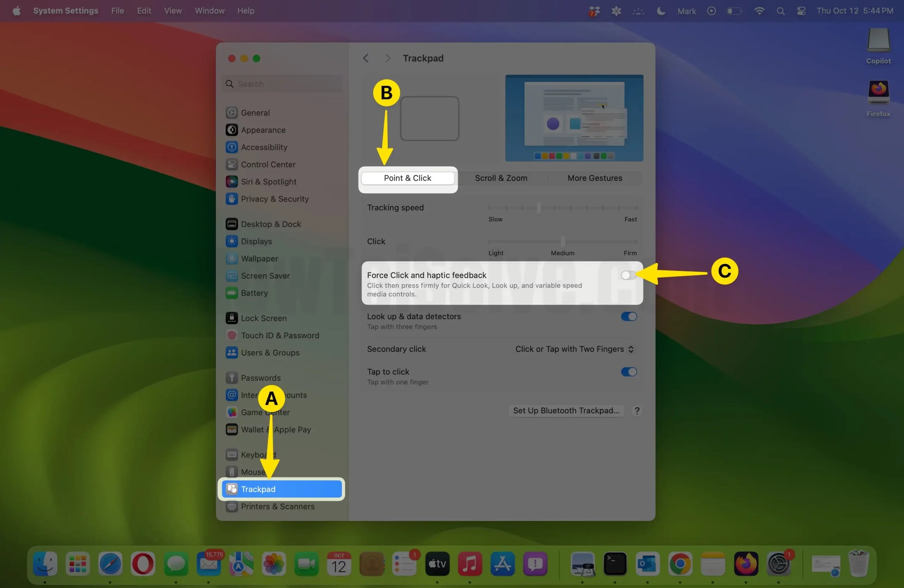Open Siri & Spotlight settings
Viewport: 904px width, 588px height.
(268, 181)
